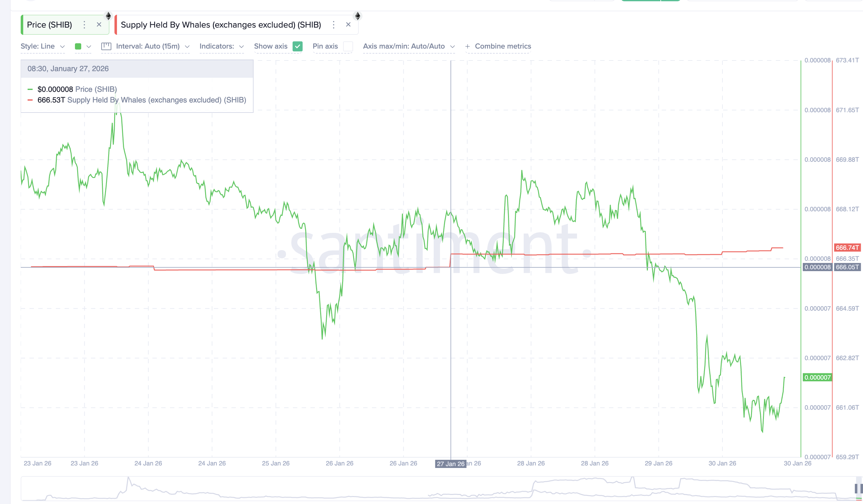Uncheck the Show axis checkbox

[298, 46]
